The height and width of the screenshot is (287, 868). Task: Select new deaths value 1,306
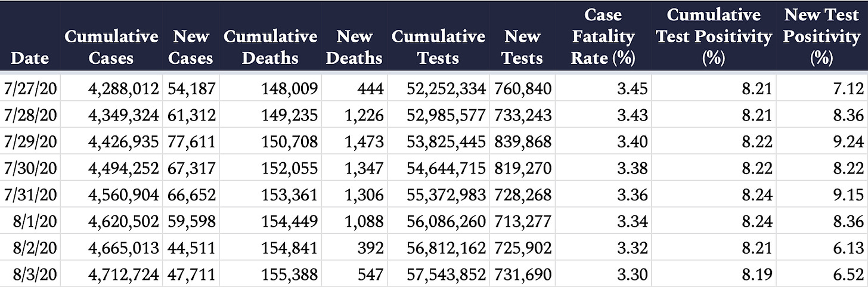[363, 195]
